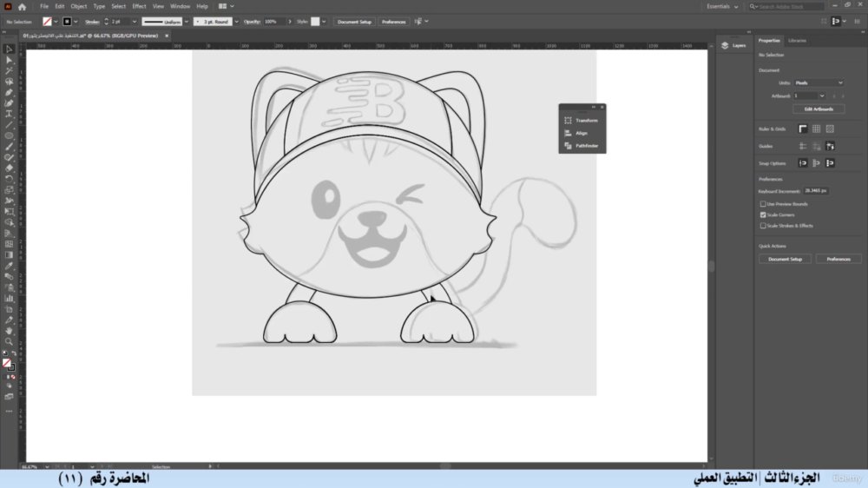The width and height of the screenshot is (868, 488).
Task: Click the Edit Artboards button
Action: (819, 109)
